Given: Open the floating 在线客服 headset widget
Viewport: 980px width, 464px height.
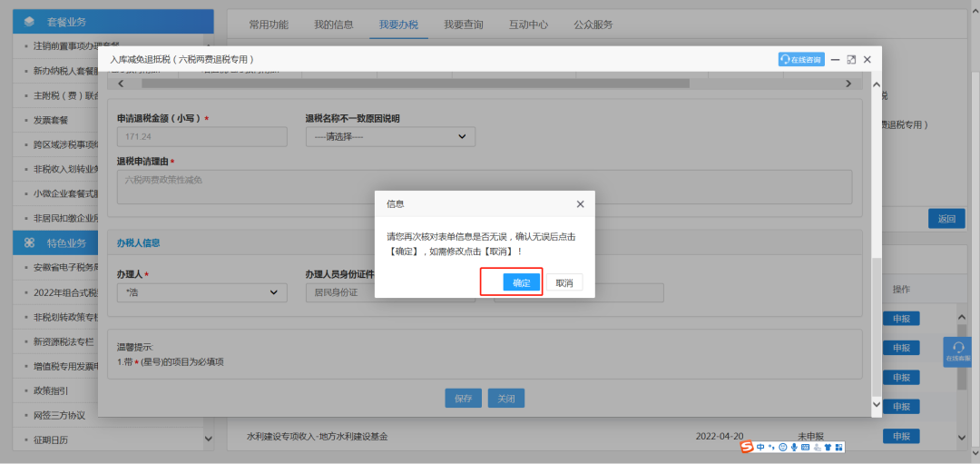Looking at the screenshot, I should [957, 351].
